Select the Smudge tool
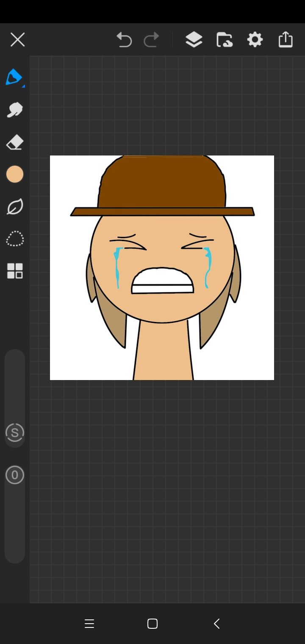This screenshot has height=644, width=305. [x=15, y=110]
